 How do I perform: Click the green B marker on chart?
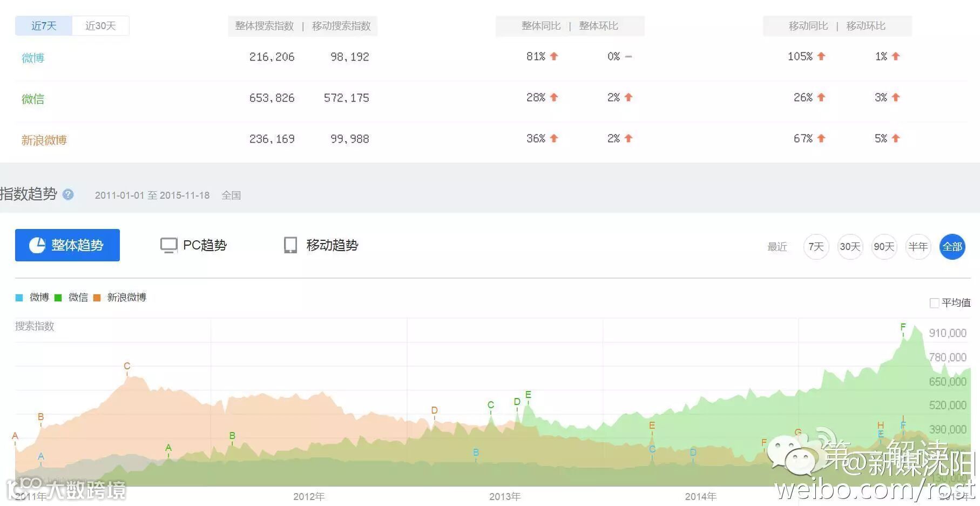(x=232, y=436)
